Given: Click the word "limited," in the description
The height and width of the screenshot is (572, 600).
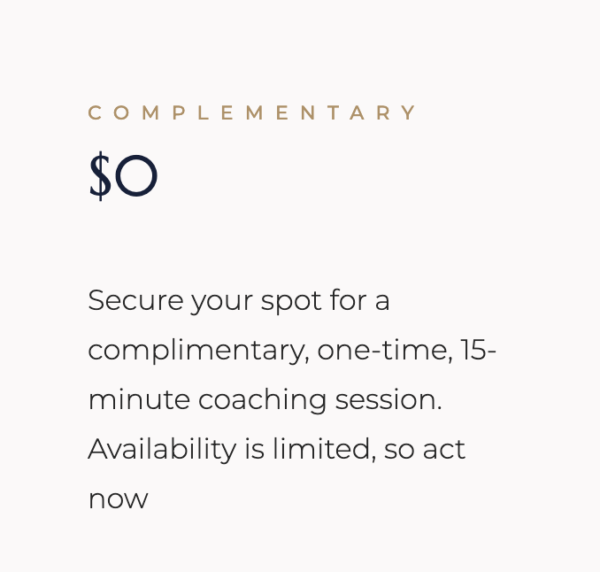Looking at the screenshot, I should click(x=324, y=450).
